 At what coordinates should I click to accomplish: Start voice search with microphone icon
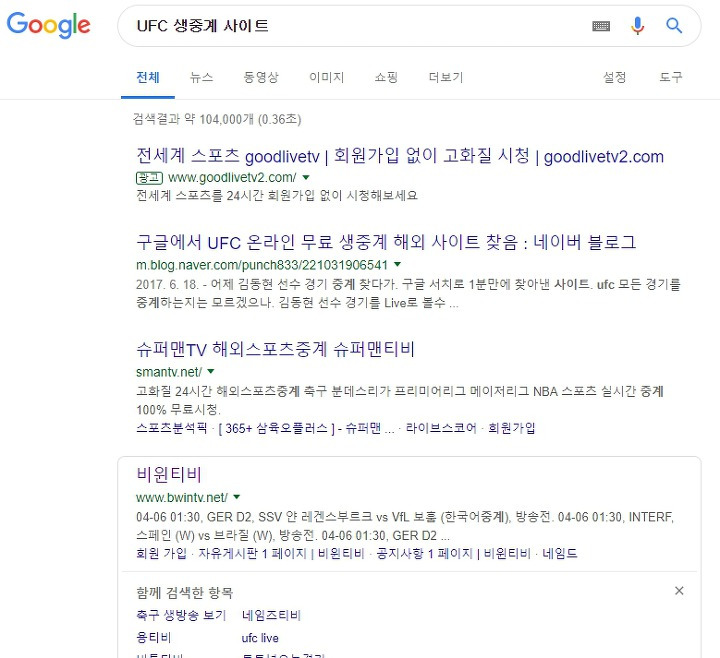pyautogui.click(x=637, y=26)
